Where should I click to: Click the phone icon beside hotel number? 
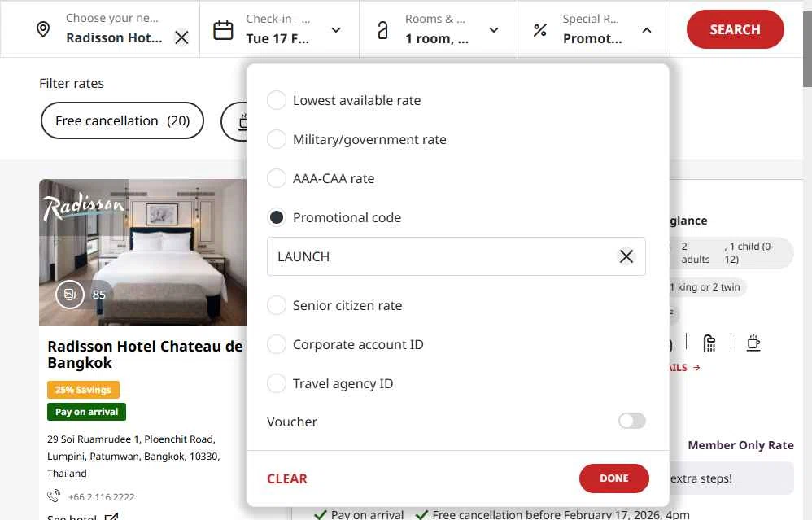point(54,496)
